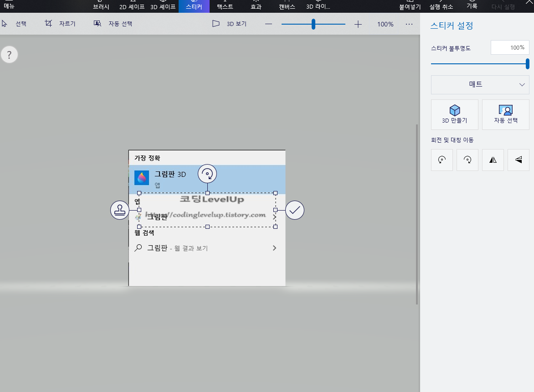Click the chevron next to 웹 결과 보기

[x=274, y=248]
